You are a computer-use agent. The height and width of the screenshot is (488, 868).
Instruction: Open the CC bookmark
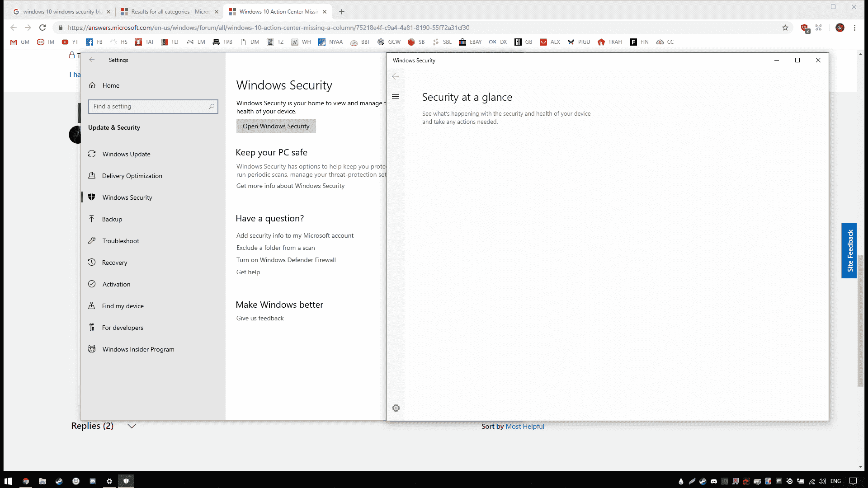coord(665,42)
